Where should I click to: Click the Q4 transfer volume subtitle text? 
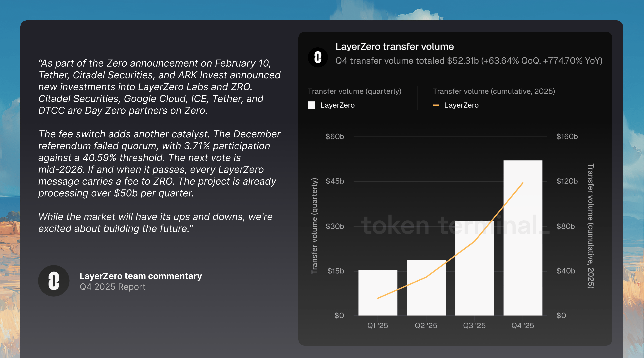(469, 61)
